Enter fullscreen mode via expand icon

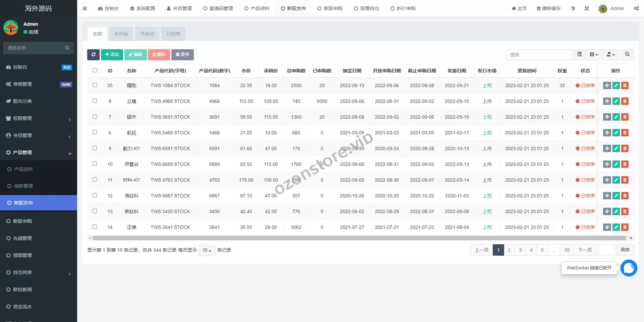click(587, 8)
